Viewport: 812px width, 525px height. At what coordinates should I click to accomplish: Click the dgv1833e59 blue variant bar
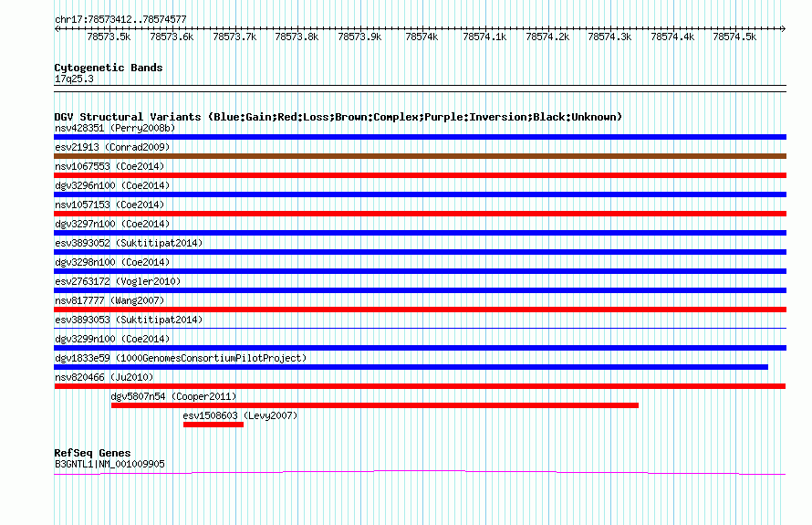[x=411, y=367]
